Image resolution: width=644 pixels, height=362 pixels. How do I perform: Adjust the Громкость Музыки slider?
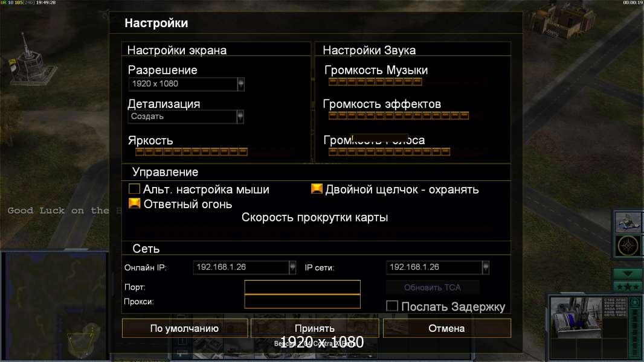point(375,82)
